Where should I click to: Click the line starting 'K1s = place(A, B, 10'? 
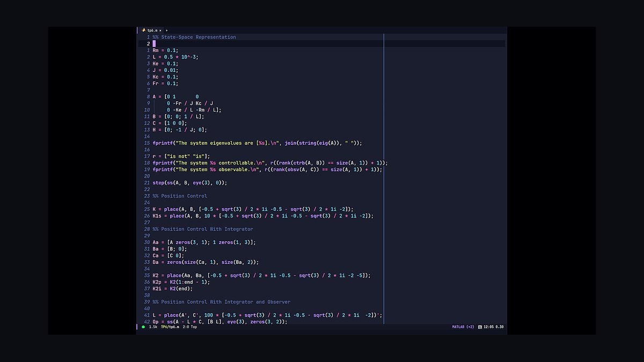tap(263, 216)
